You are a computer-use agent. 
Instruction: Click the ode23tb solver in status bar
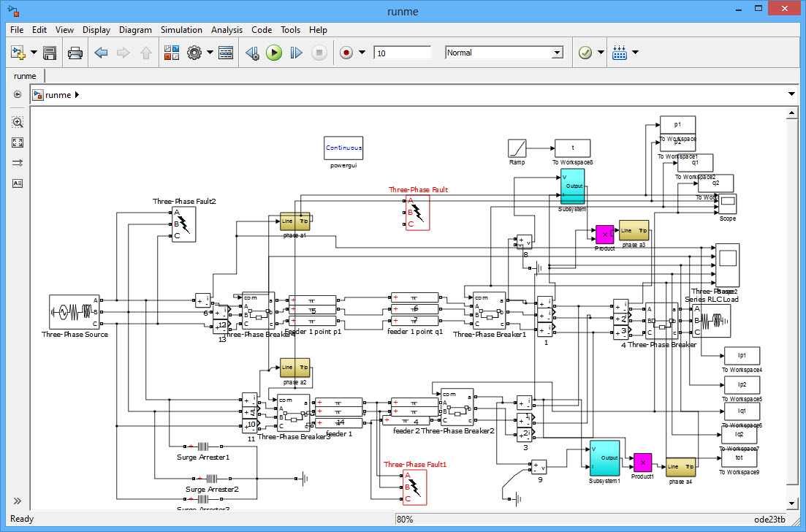(769, 519)
